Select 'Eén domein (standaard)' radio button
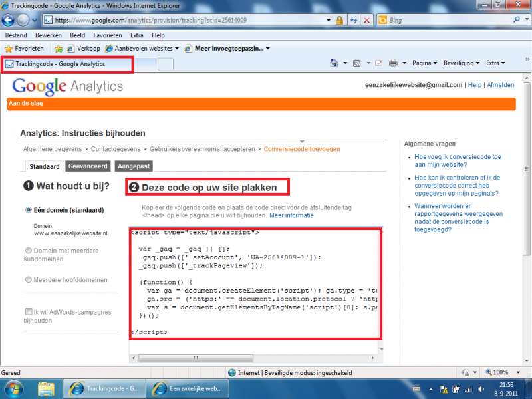 click(29, 210)
